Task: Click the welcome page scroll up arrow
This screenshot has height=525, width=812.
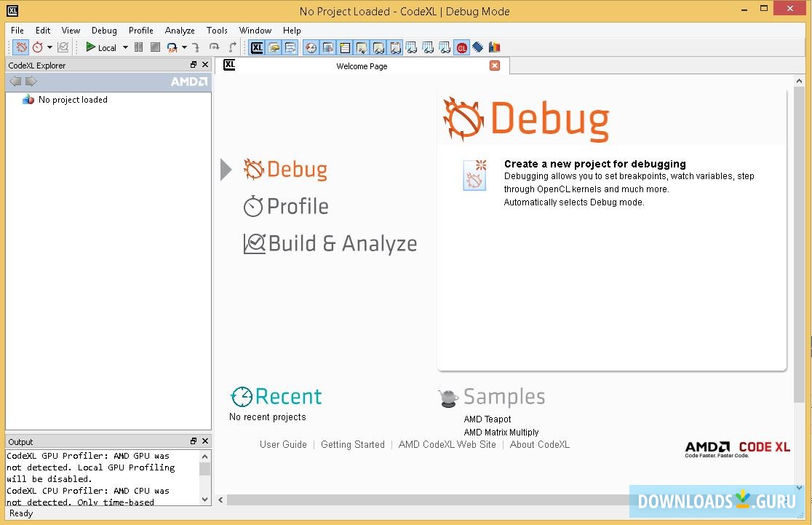Action: tap(799, 81)
